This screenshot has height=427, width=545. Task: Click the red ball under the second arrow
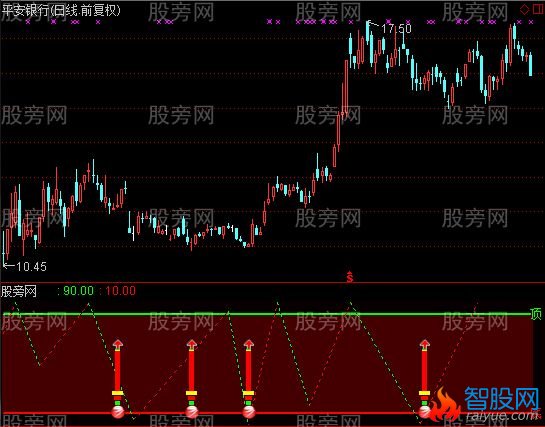point(192,412)
